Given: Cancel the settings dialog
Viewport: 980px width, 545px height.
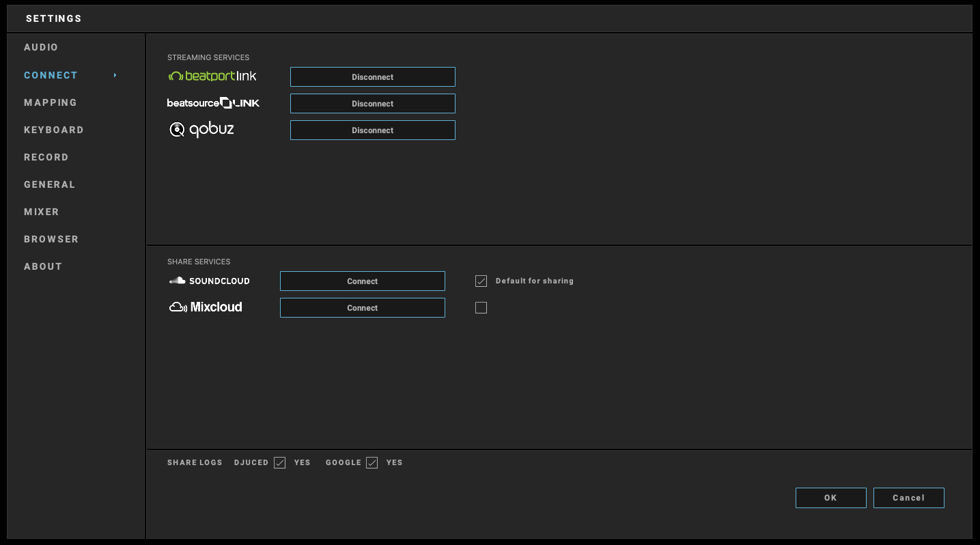Looking at the screenshot, I should (909, 498).
